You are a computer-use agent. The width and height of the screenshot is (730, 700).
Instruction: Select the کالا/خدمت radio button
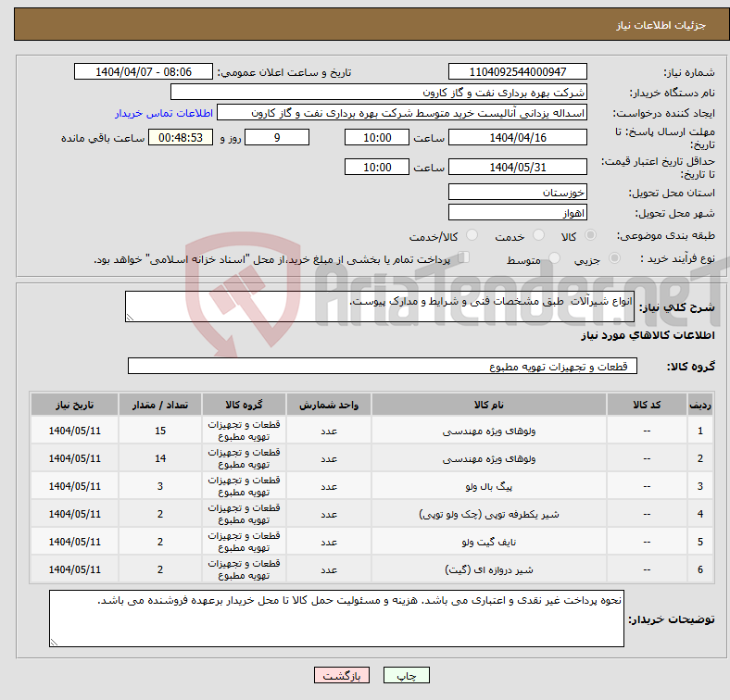pyautogui.click(x=472, y=235)
